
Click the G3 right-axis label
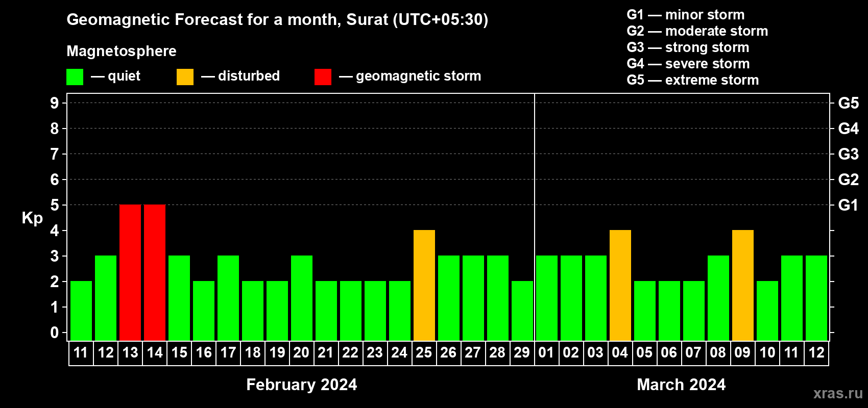pyautogui.click(x=849, y=154)
